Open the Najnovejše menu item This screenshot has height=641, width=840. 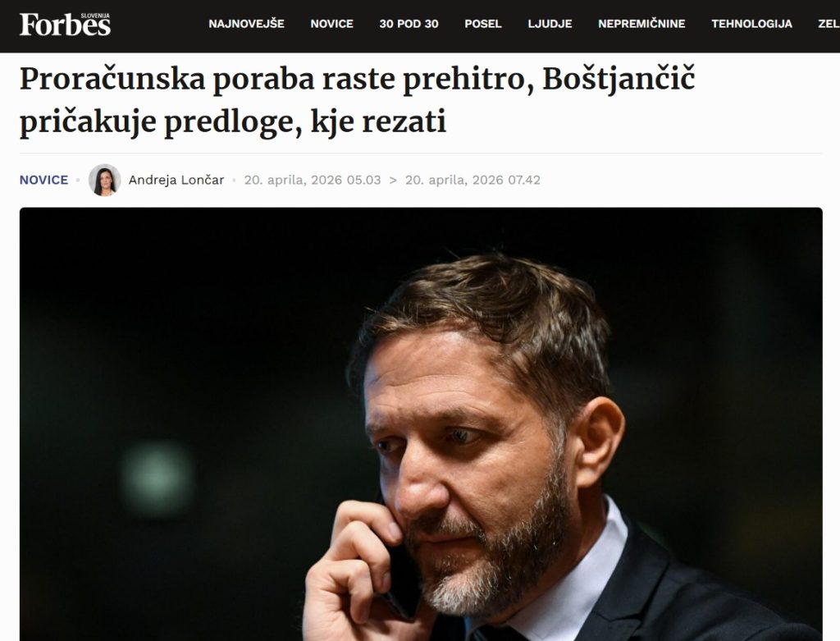point(246,24)
